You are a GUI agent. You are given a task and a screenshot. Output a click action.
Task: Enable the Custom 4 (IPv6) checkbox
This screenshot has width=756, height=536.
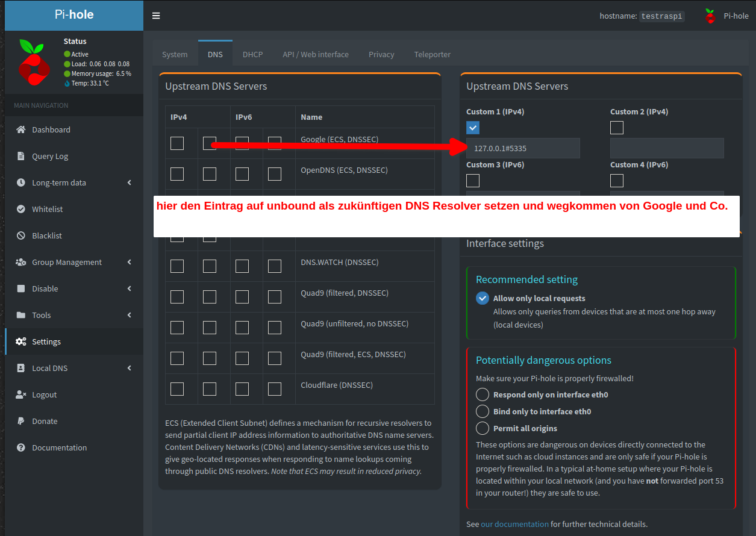(617, 181)
